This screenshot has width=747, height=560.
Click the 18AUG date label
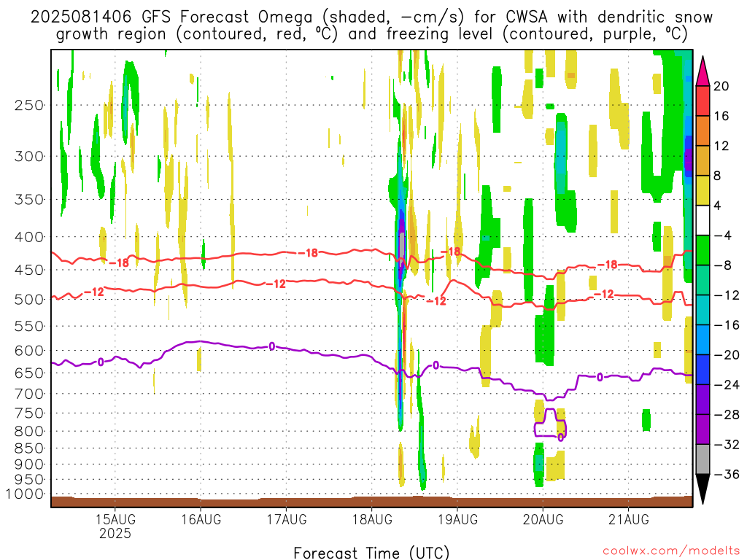[x=372, y=519]
